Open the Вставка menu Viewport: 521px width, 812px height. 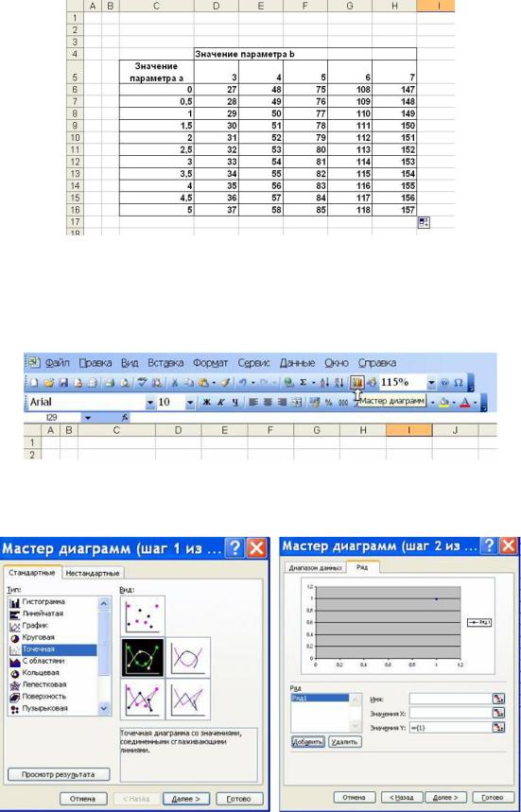coord(165,362)
